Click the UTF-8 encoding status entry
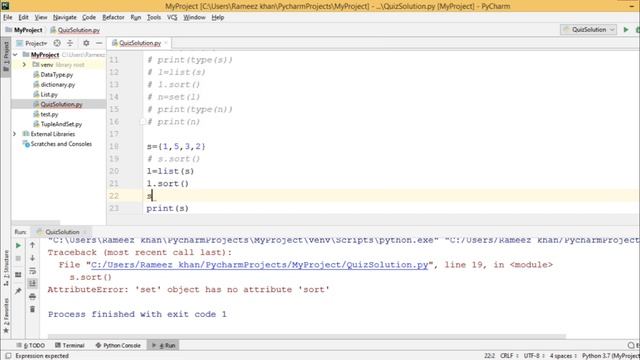The image size is (640, 360). click(534, 356)
